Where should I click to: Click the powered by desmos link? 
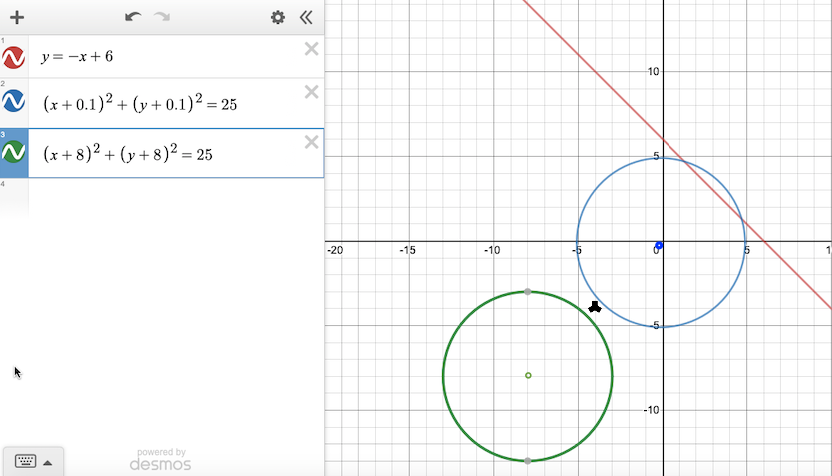coord(160,459)
